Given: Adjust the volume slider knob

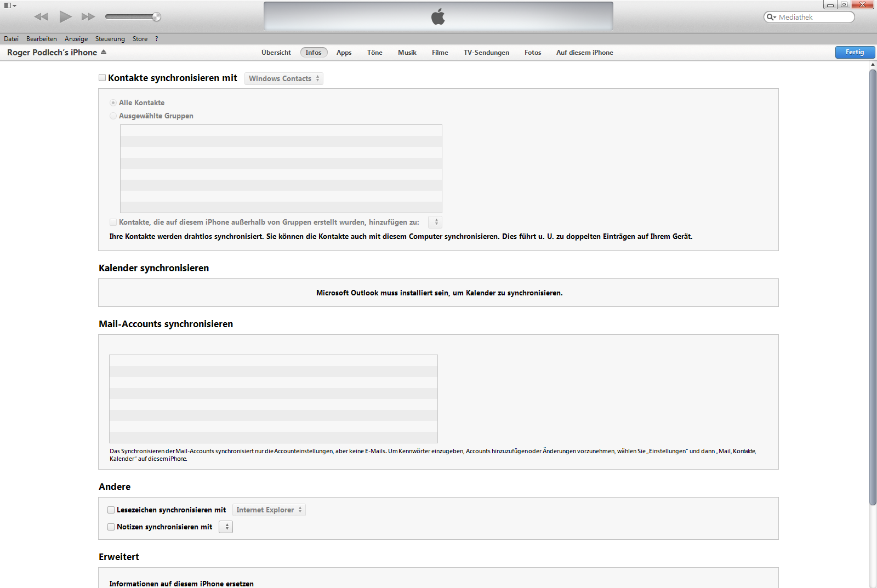Looking at the screenshot, I should [157, 16].
